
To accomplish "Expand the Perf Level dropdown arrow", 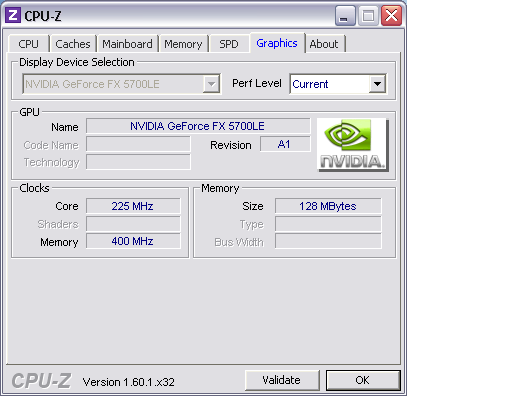I will 377,84.
